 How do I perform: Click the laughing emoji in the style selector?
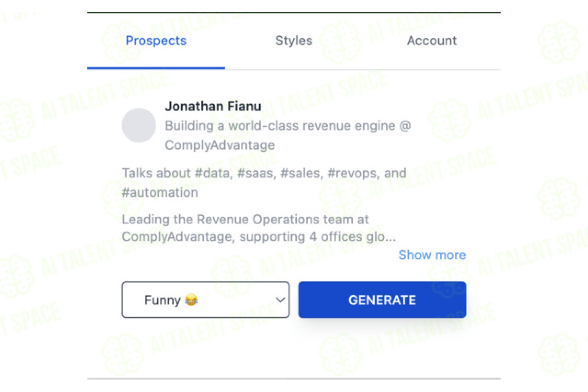pyautogui.click(x=191, y=300)
